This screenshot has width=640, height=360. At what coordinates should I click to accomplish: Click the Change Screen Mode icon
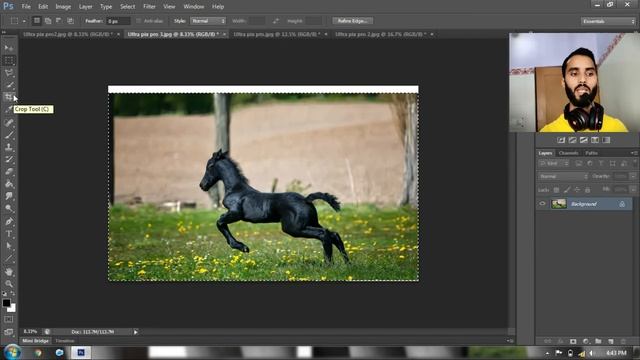pyautogui.click(x=9, y=332)
